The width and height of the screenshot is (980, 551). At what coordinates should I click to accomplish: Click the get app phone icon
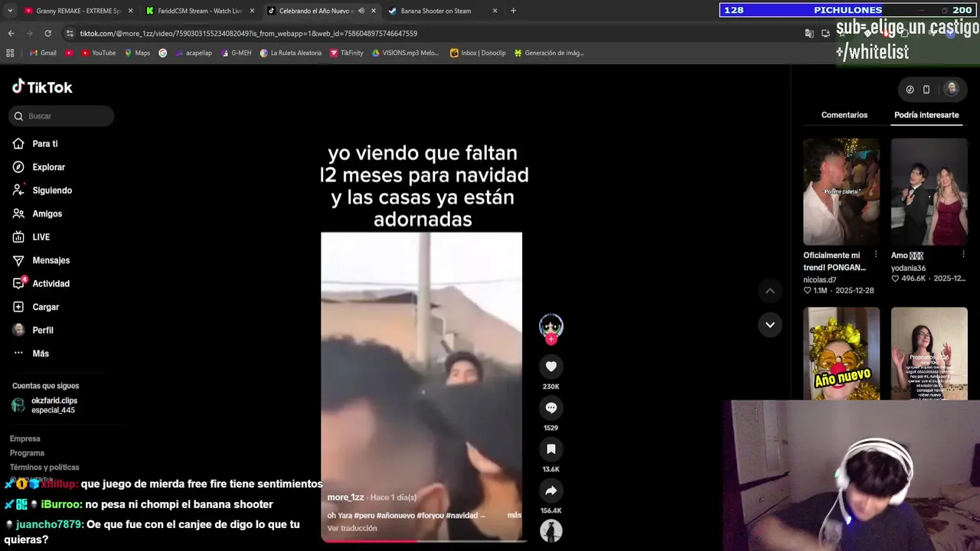click(x=926, y=90)
